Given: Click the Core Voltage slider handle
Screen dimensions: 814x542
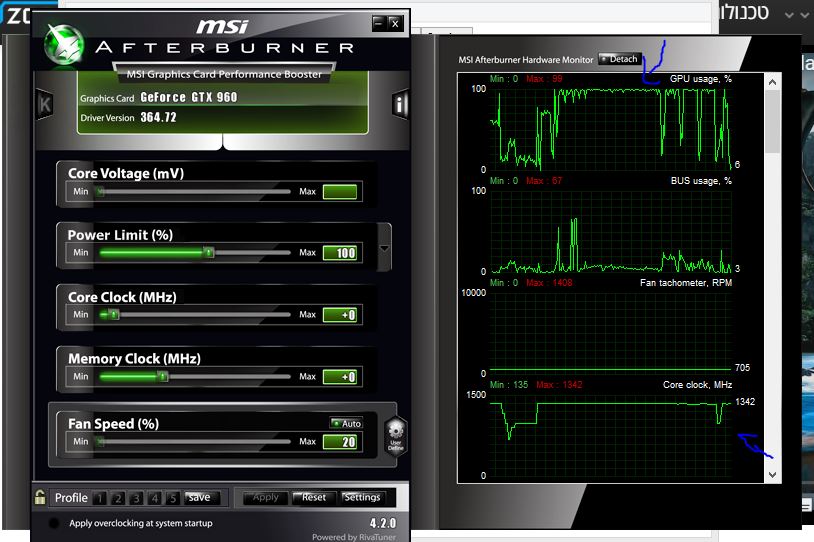Looking at the screenshot, I should point(101,192).
